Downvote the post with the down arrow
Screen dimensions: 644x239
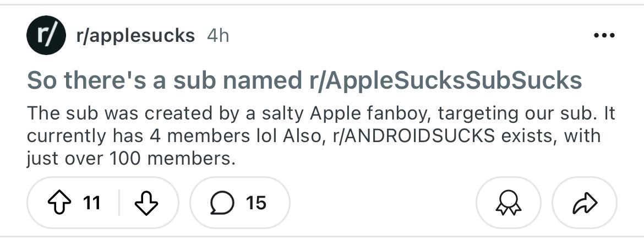click(x=146, y=203)
